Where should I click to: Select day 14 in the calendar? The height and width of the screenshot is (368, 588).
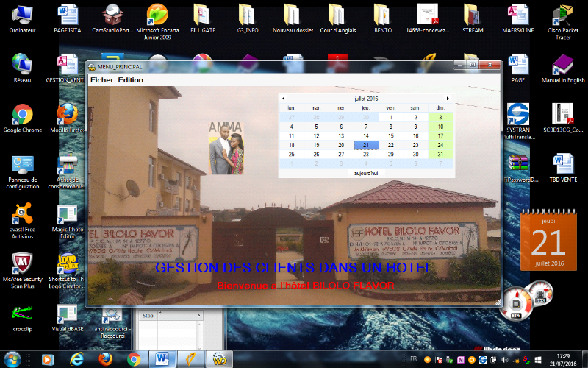[x=366, y=135]
